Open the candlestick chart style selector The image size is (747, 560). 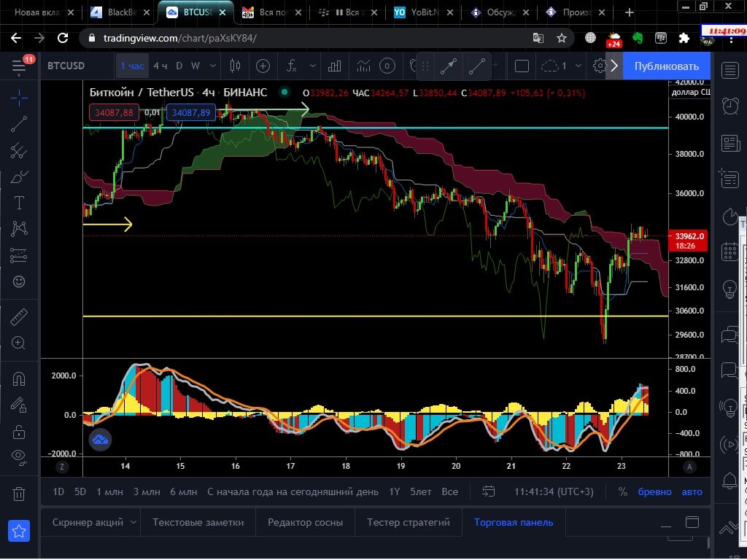click(x=236, y=66)
